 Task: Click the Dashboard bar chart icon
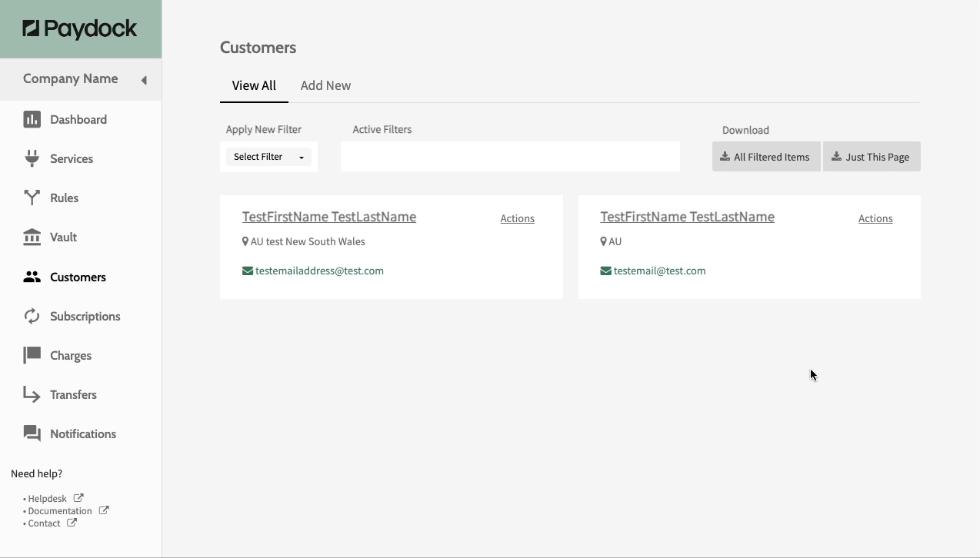coord(32,119)
